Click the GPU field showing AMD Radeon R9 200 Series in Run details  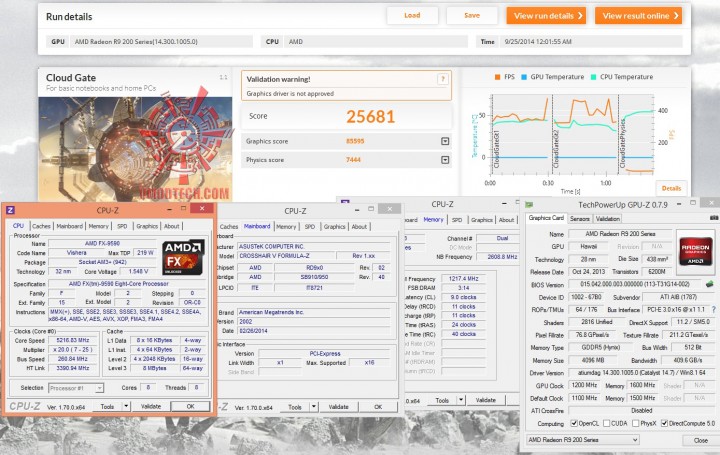click(x=161, y=42)
